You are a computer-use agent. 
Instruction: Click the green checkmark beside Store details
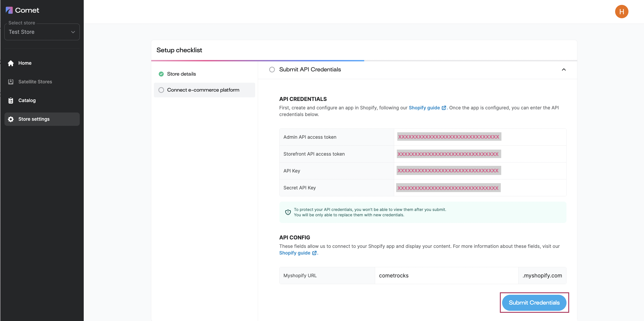tap(161, 74)
